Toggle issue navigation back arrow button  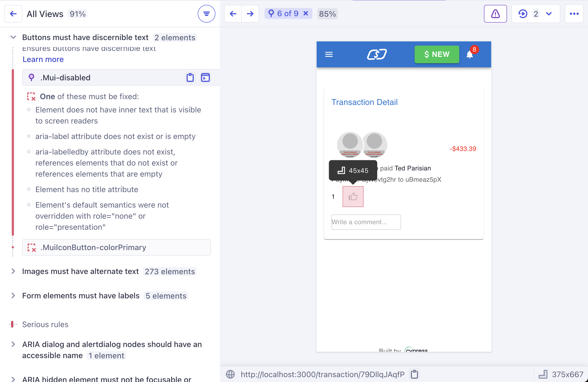point(233,14)
